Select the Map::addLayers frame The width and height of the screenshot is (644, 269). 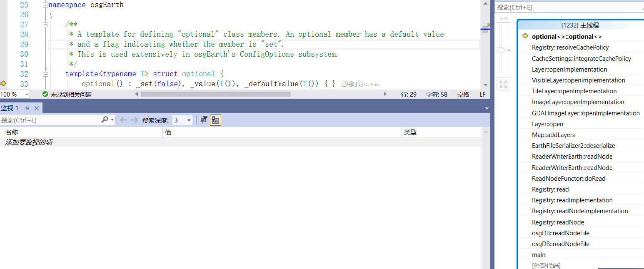pos(553,135)
